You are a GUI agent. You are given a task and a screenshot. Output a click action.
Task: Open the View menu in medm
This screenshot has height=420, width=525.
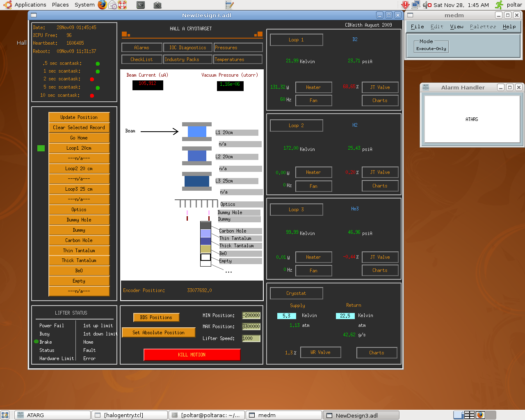[x=457, y=27]
